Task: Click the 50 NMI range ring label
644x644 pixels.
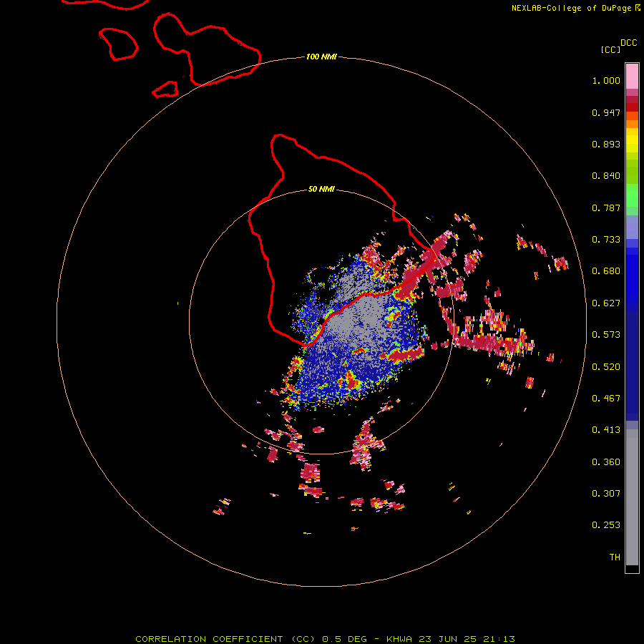Action: (x=321, y=189)
